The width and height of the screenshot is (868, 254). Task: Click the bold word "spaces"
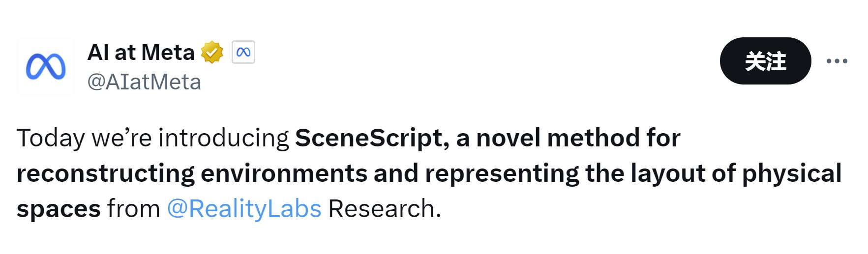coord(59,208)
